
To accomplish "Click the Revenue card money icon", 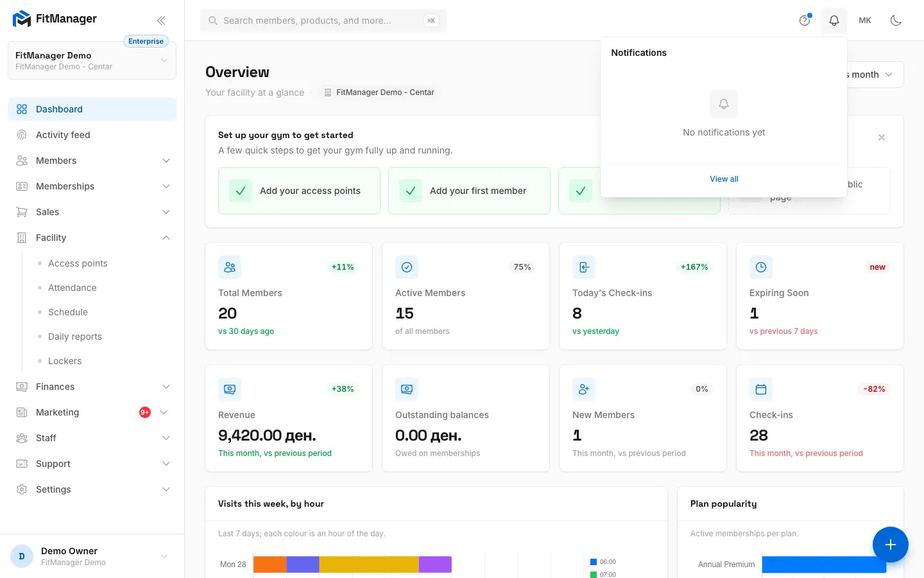I will [230, 389].
